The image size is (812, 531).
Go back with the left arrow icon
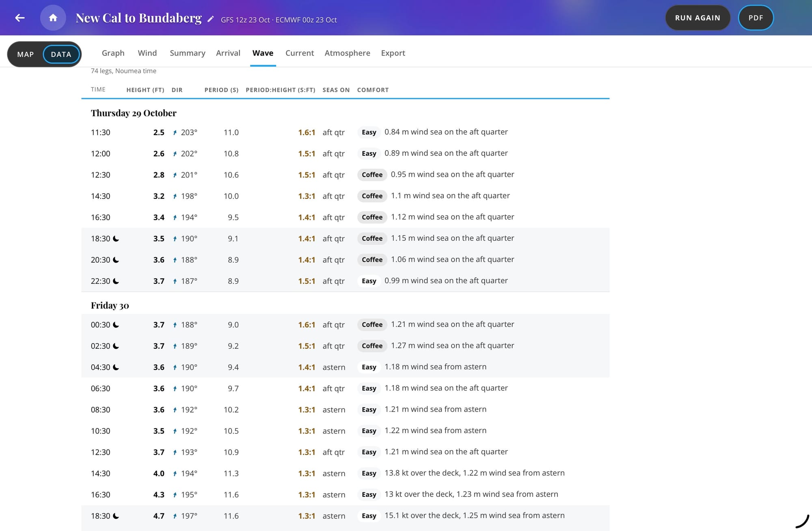coord(20,18)
